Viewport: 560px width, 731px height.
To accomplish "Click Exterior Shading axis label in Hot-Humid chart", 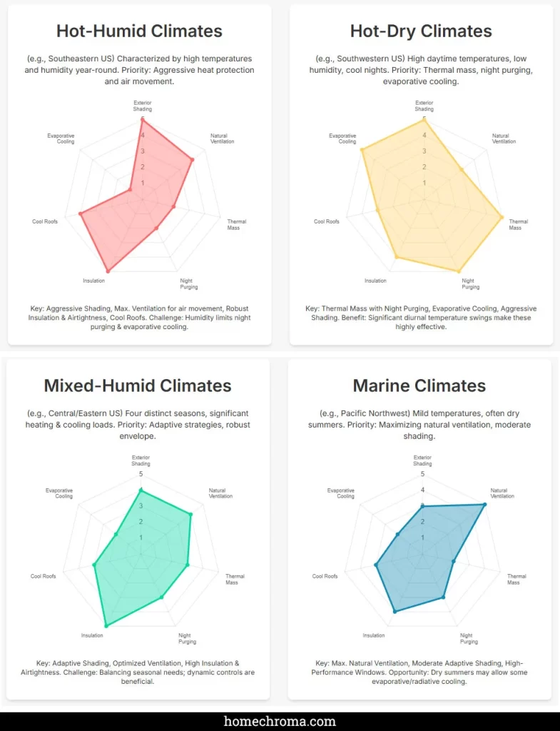I will point(142,106).
